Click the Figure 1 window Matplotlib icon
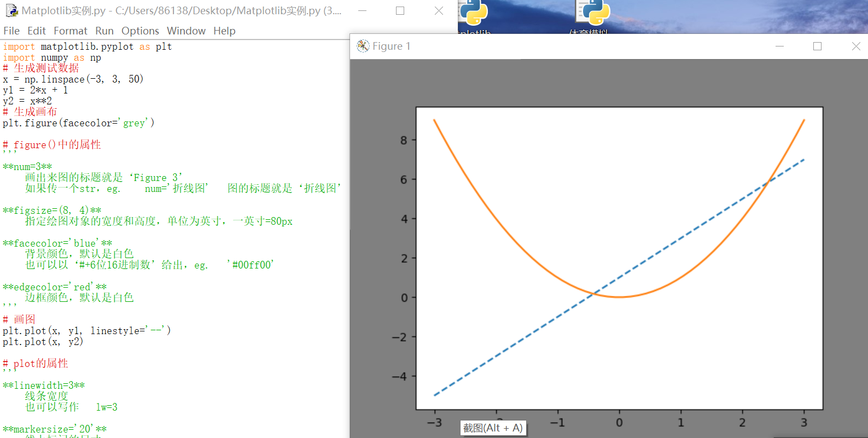 [363, 46]
